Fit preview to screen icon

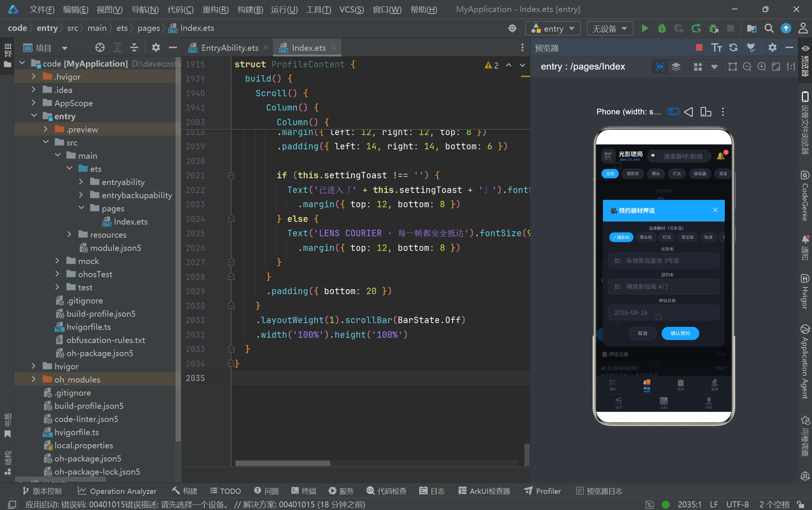click(x=776, y=67)
